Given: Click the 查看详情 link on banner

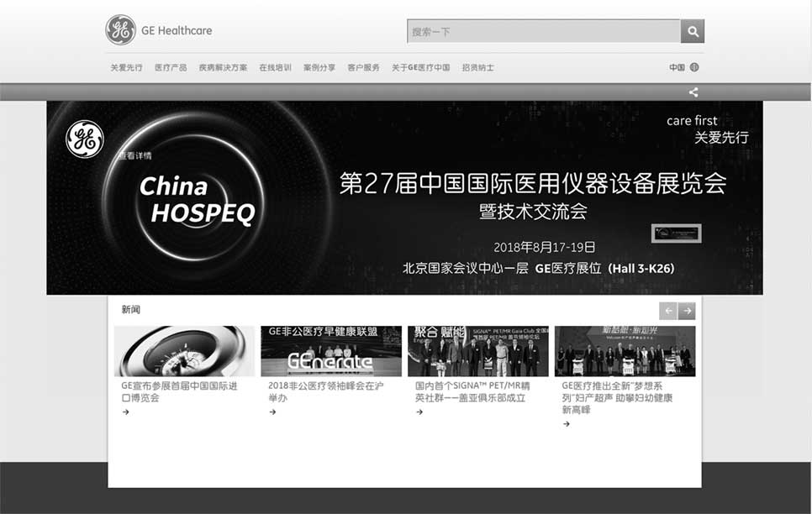Looking at the screenshot, I should coord(135,156).
